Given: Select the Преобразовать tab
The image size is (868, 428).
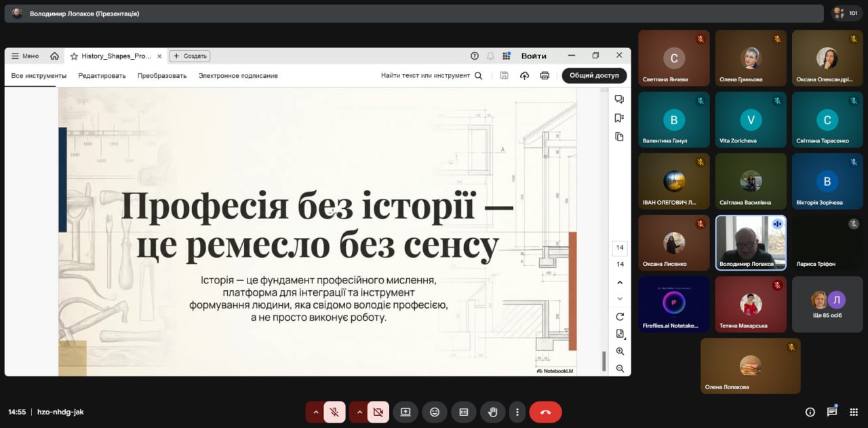Looking at the screenshot, I should (x=162, y=76).
